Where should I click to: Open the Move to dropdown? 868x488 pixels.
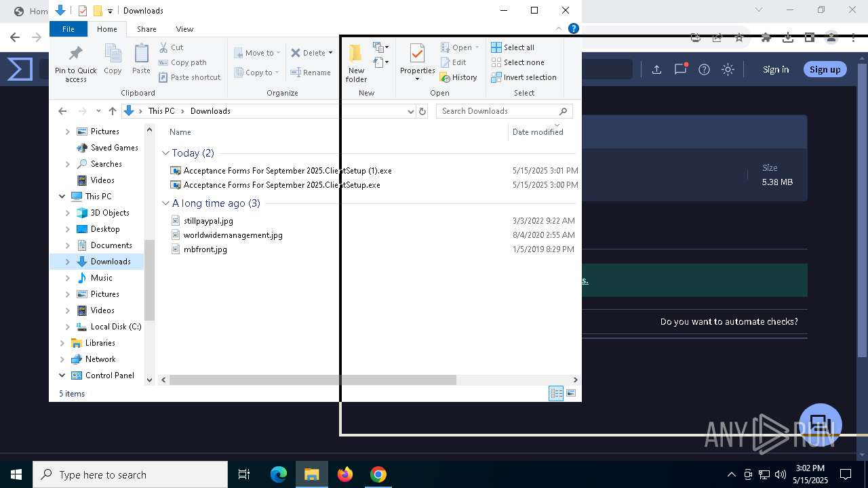tap(257, 53)
